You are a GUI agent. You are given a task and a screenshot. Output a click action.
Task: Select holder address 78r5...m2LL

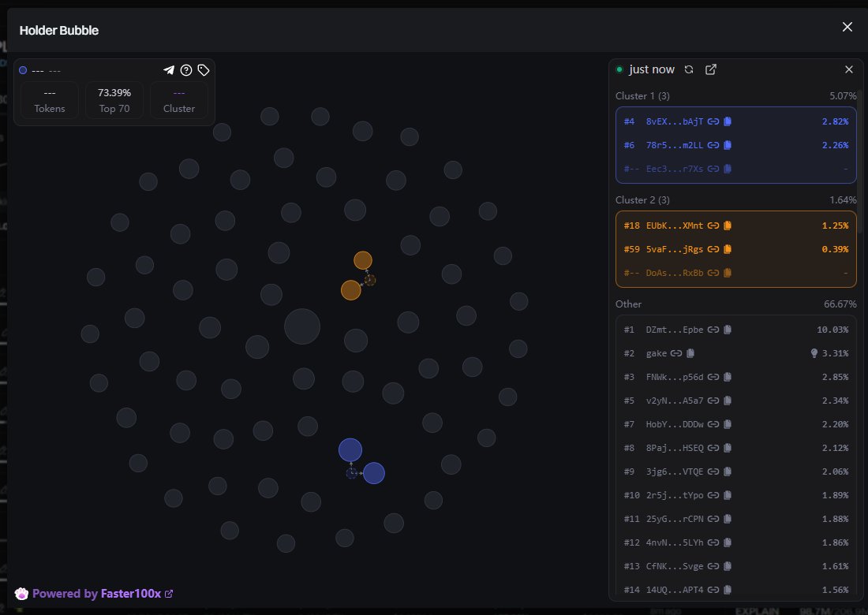(674, 145)
